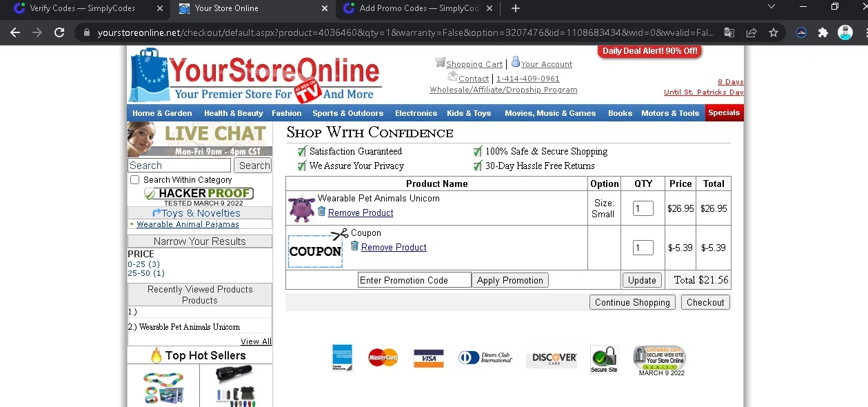Click trash icon beside the unicorn Remove Product
This screenshot has width=868, height=407.
tap(321, 211)
